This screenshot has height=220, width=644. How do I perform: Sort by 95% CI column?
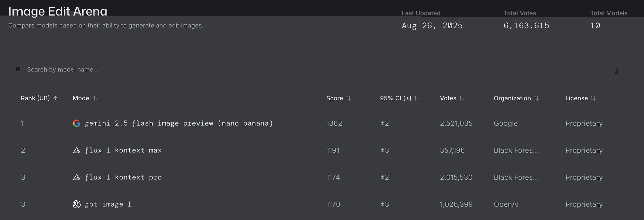(x=417, y=98)
